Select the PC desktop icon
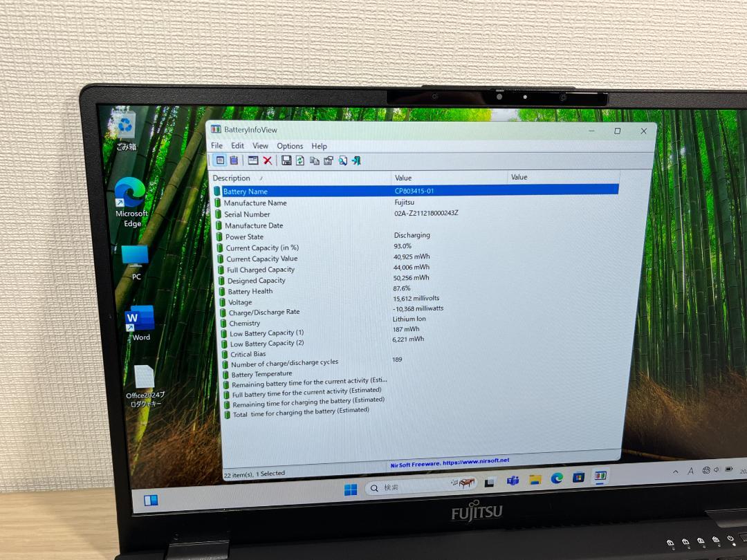 pyautogui.click(x=136, y=263)
